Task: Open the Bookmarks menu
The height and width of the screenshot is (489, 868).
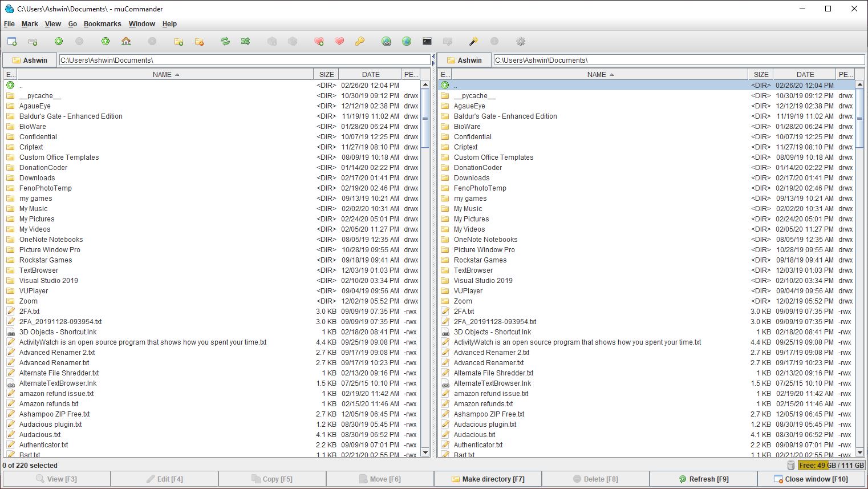Action: 102,24
